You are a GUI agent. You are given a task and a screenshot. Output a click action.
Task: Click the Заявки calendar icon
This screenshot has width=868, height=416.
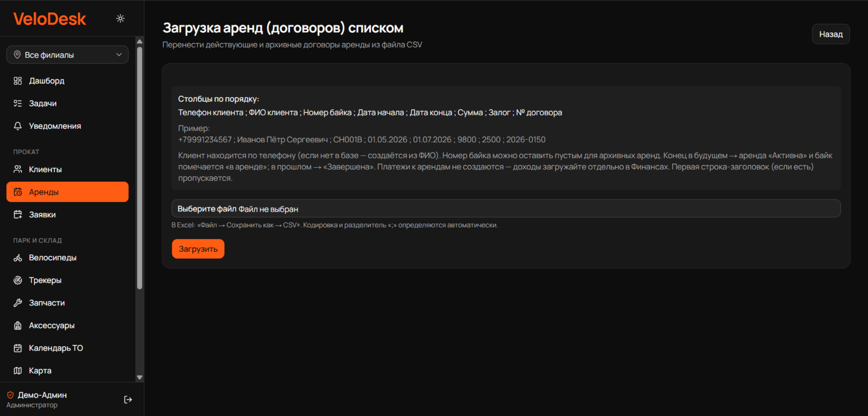[x=18, y=214]
